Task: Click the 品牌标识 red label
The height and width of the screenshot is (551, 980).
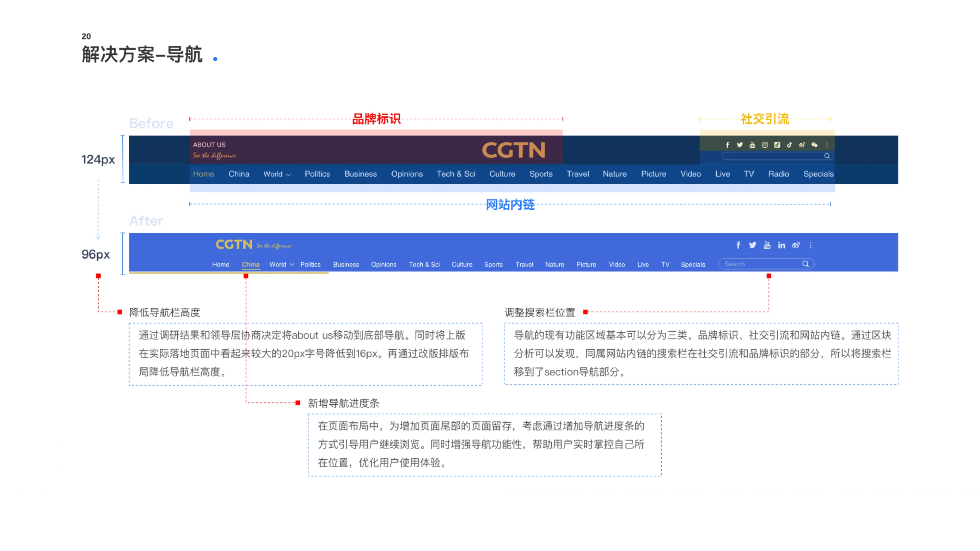Action: pyautogui.click(x=376, y=119)
